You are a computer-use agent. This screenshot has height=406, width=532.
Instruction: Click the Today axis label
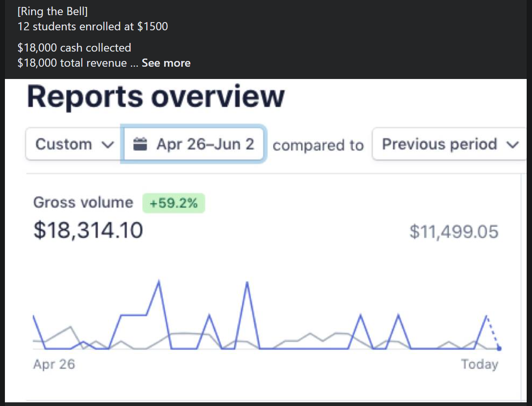point(480,364)
